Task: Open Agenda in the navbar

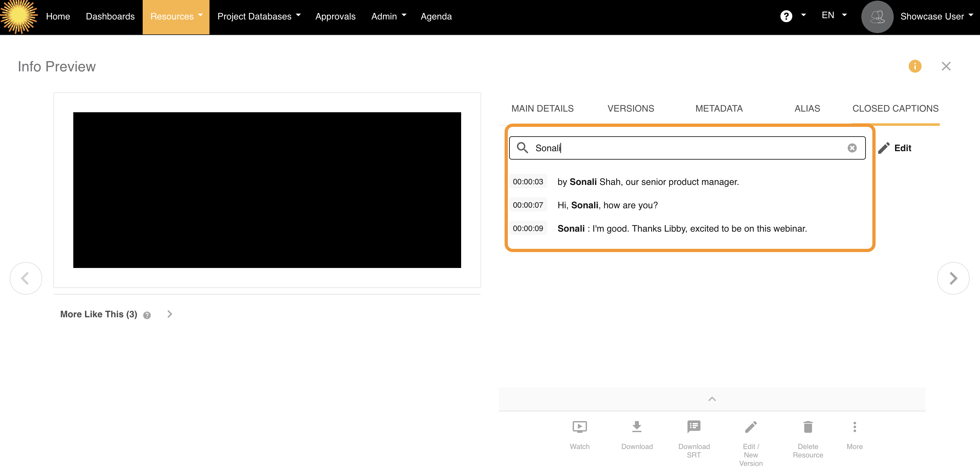Action: 436,16
